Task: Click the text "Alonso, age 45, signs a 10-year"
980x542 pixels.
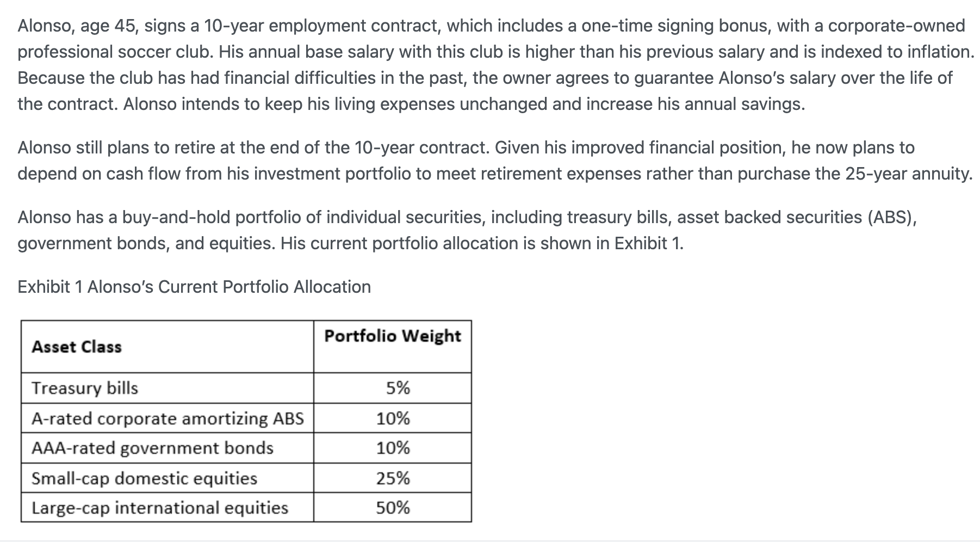Action: click(140, 26)
